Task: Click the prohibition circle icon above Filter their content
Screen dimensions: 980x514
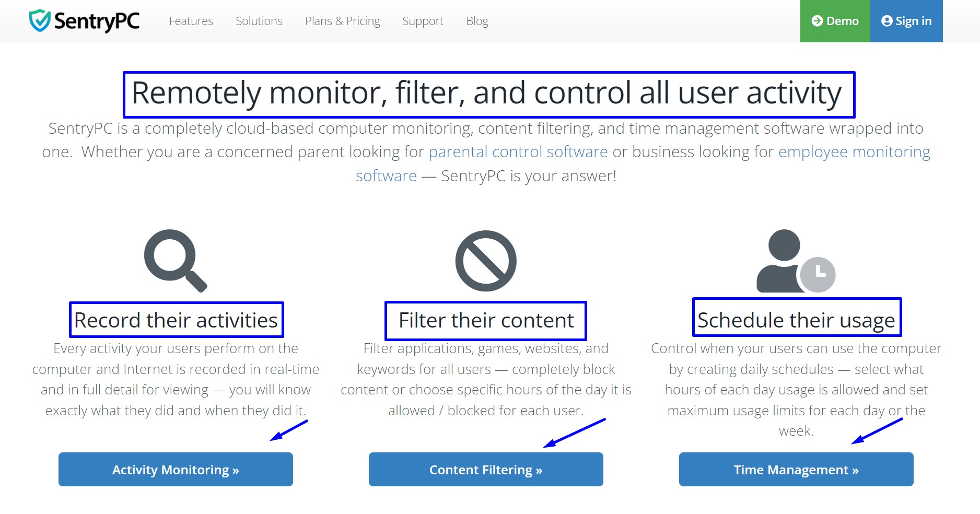Action: click(x=486, y=261)
